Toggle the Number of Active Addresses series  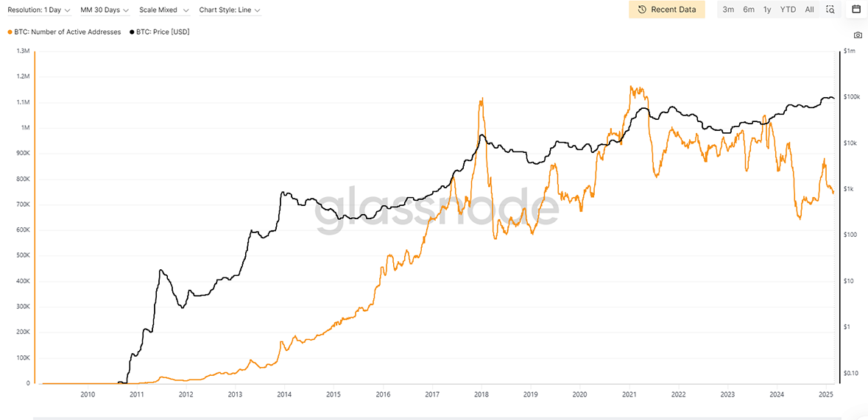pyautogui.click(x=67, y=32)
